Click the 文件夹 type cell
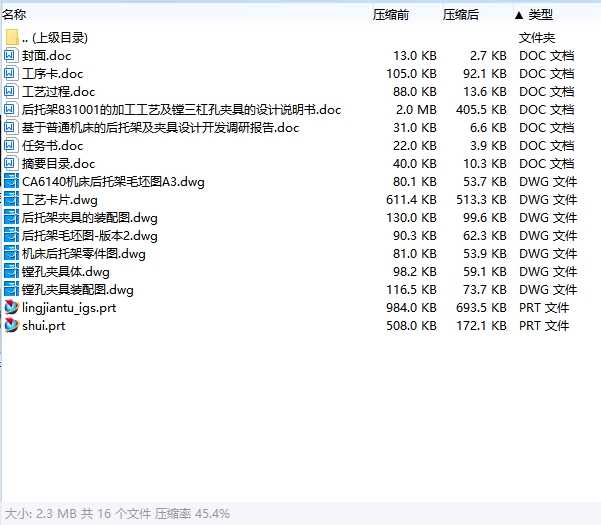 [x=537, y=38]
